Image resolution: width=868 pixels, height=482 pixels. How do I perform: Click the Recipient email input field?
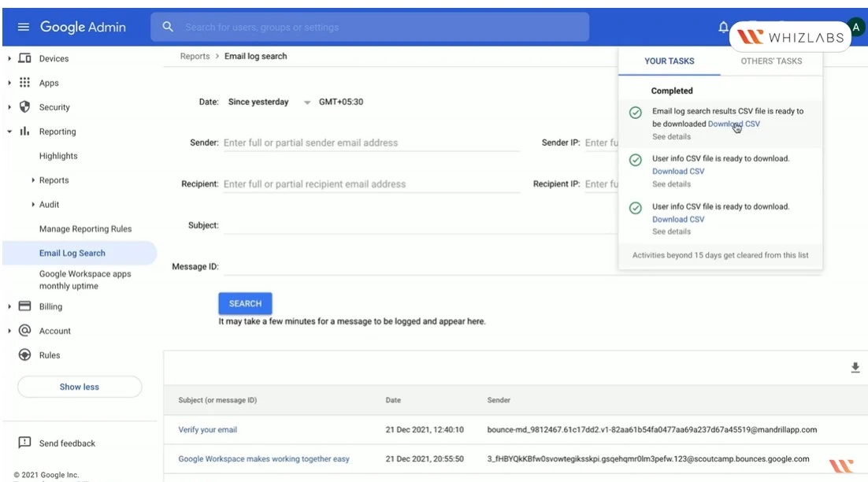click(372, 184)
